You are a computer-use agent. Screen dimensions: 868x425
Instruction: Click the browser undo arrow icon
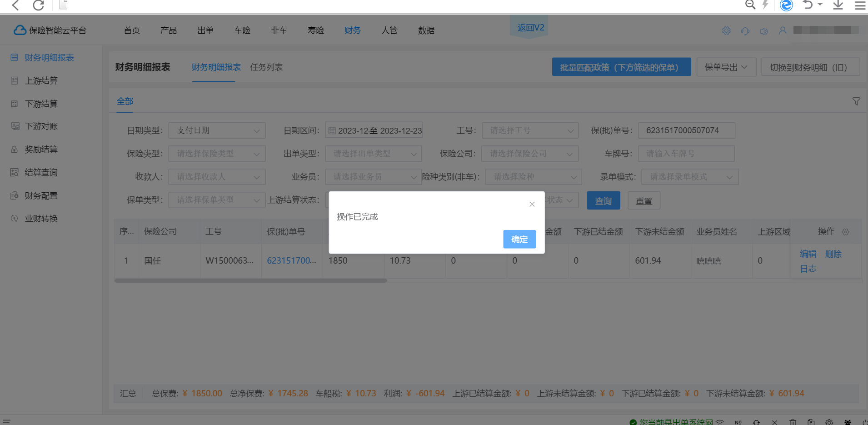pyautogui.click(x=808, y=5)
